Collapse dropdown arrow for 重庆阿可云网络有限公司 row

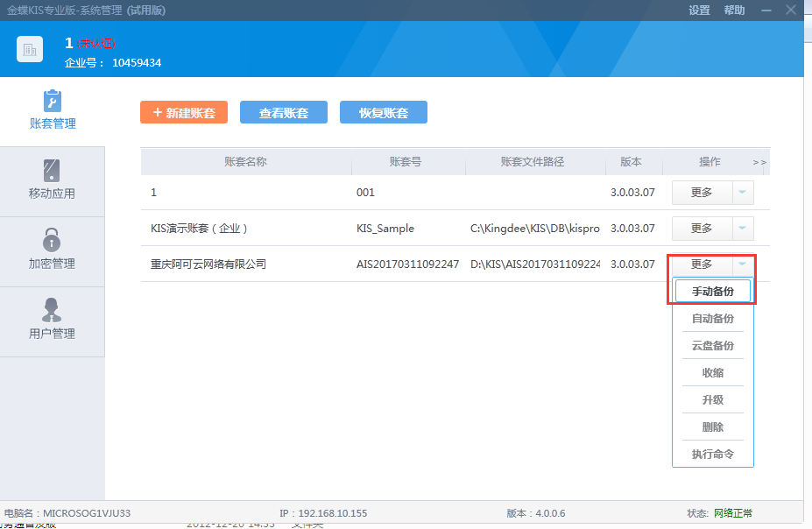743,264
